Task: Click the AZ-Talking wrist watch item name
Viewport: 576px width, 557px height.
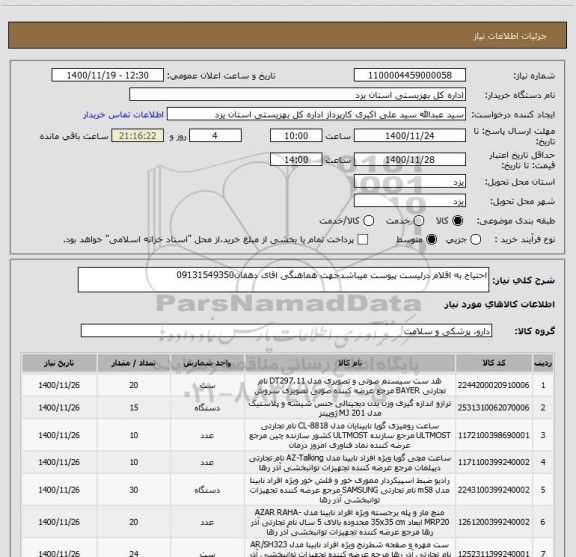Action: click(x=350, y=463)
